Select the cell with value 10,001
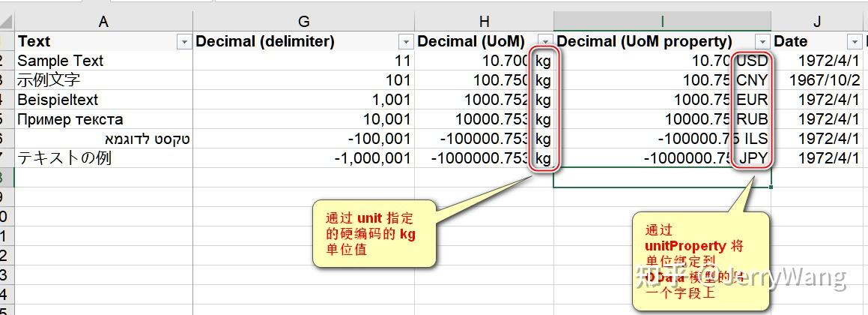This screenshot has height=315, width=868. pyautogui.click(x=303, y=119)
